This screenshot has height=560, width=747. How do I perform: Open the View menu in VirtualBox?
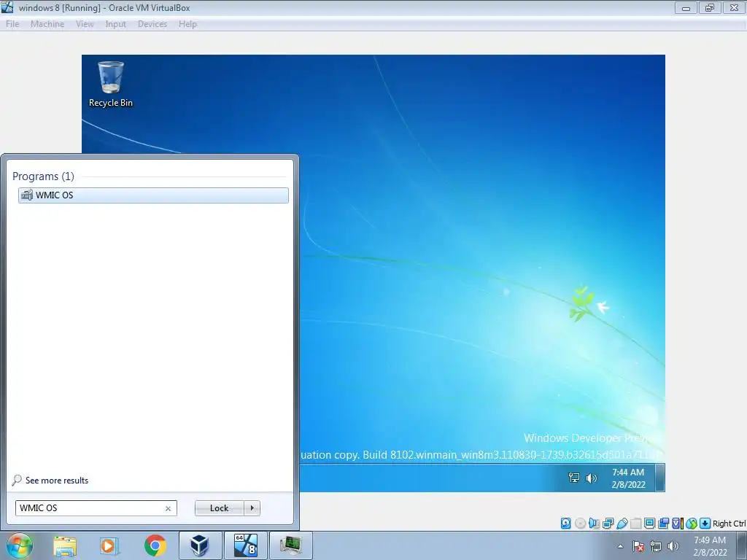click(85, 24)
